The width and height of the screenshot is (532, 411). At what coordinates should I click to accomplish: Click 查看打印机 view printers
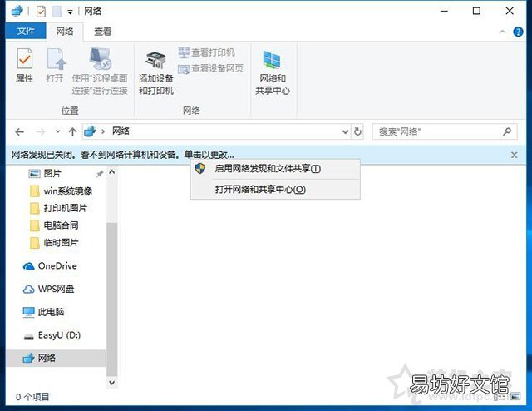(x=207, y=52)
